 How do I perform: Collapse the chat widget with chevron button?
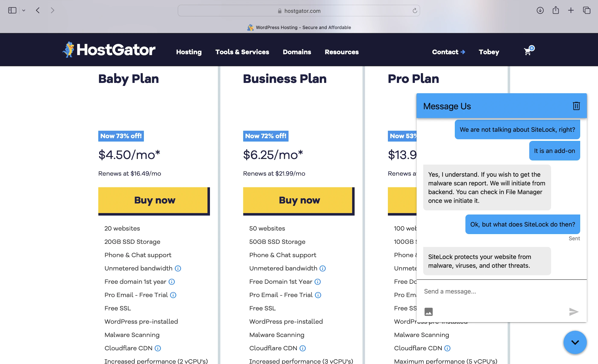pyautogui.click(x=575, y=342)
